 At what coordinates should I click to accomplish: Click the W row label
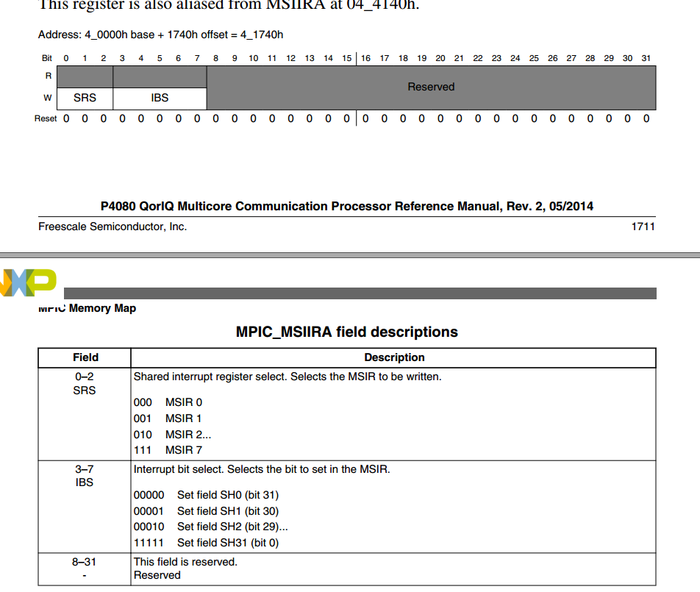tap(47, 98)
